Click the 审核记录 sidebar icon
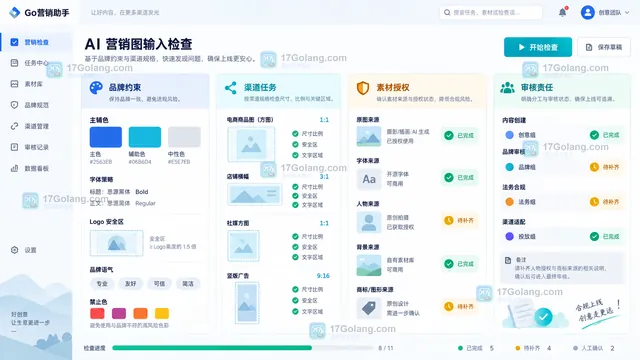The height and width of the screenshot is (360, 640). tap(14, 147)
